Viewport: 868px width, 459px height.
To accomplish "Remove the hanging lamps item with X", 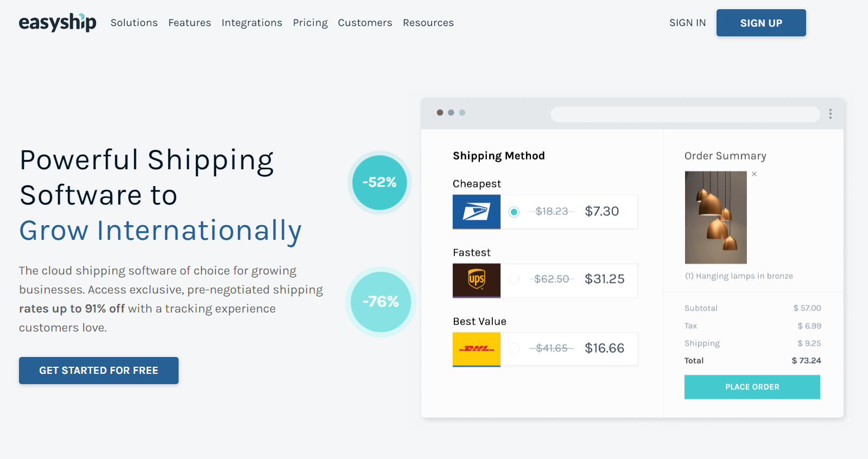I will (754, 174).
